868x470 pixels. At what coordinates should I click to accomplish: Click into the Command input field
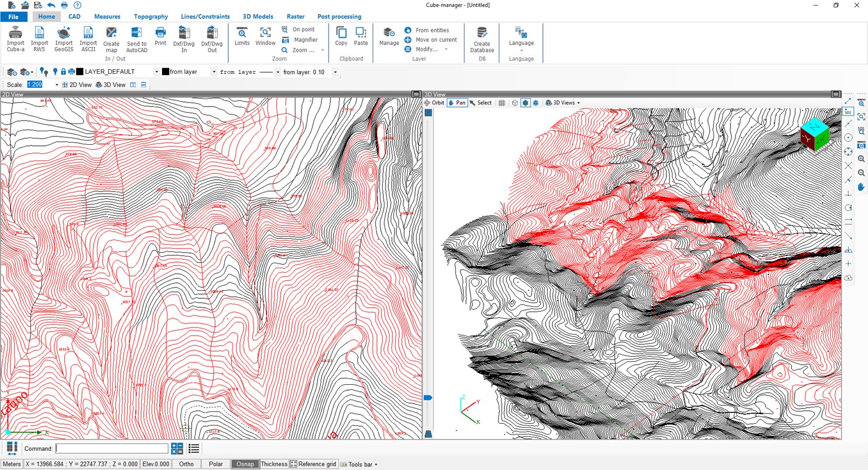112,449
